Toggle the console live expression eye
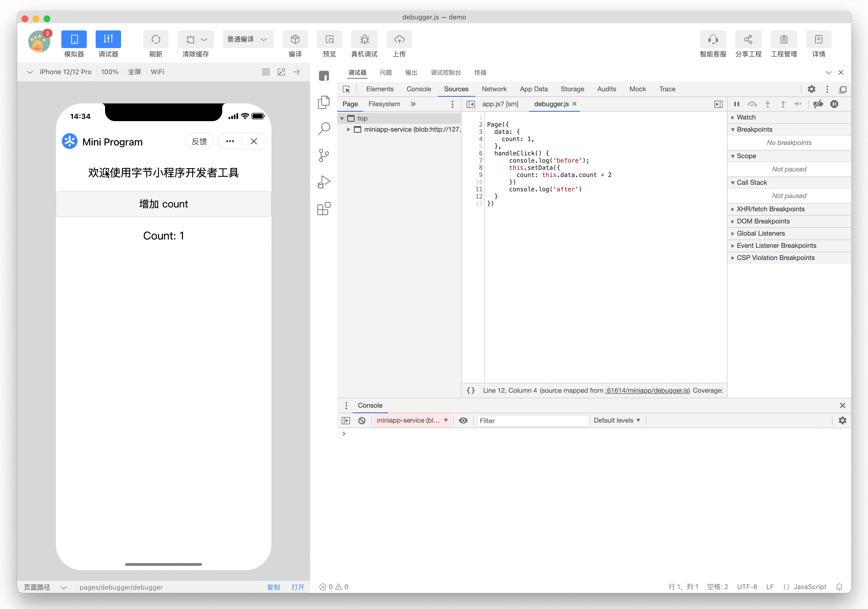The height and width of the screenshot is (609, 868). point(463,421)
